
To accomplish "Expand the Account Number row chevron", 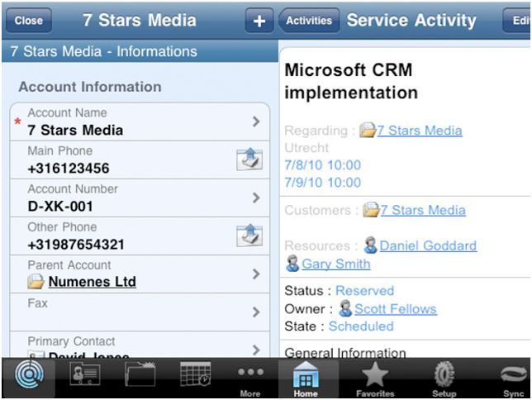I will [x=256, y=198].
